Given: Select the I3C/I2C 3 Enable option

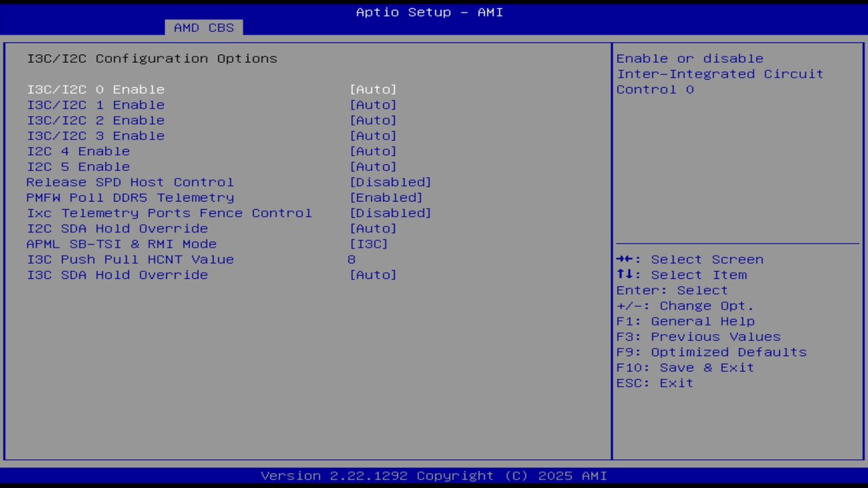Looking at the screenshot, I should 96,136.
